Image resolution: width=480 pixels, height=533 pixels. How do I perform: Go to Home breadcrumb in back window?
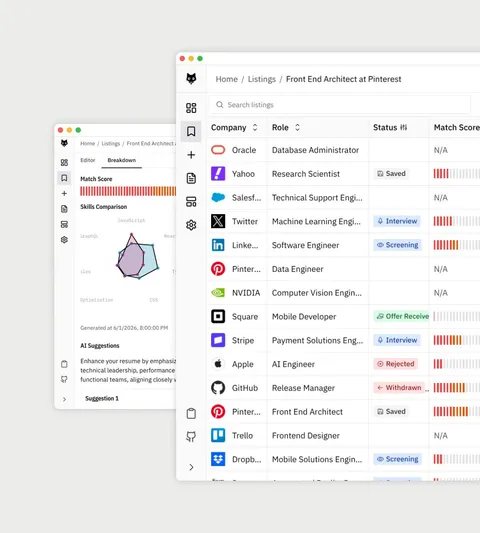pos(87,143)
